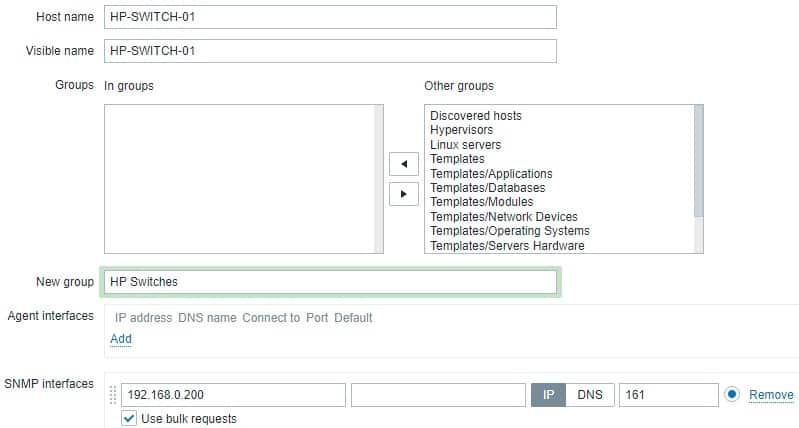Select Templates/Databases group
This screenshot has width=799, height=428.
(488, 188)
